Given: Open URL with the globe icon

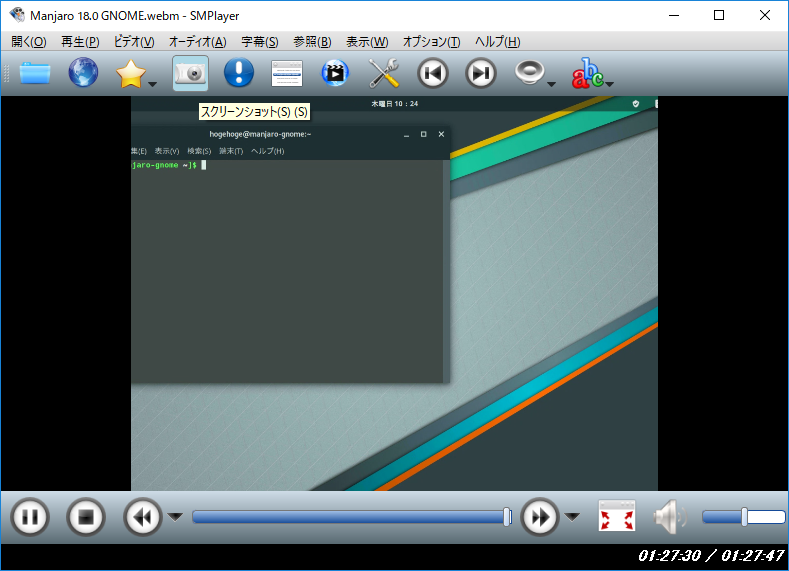Looking at the screenshot, I should (83, 73).
